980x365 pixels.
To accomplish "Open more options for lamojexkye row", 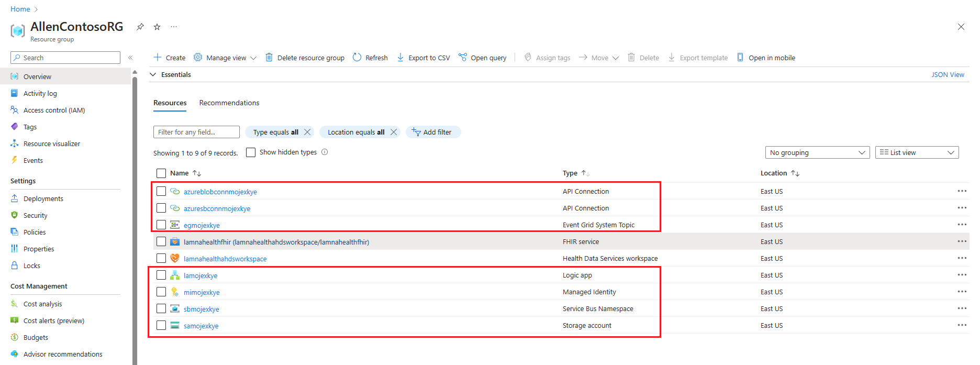I will pos(962,275).
